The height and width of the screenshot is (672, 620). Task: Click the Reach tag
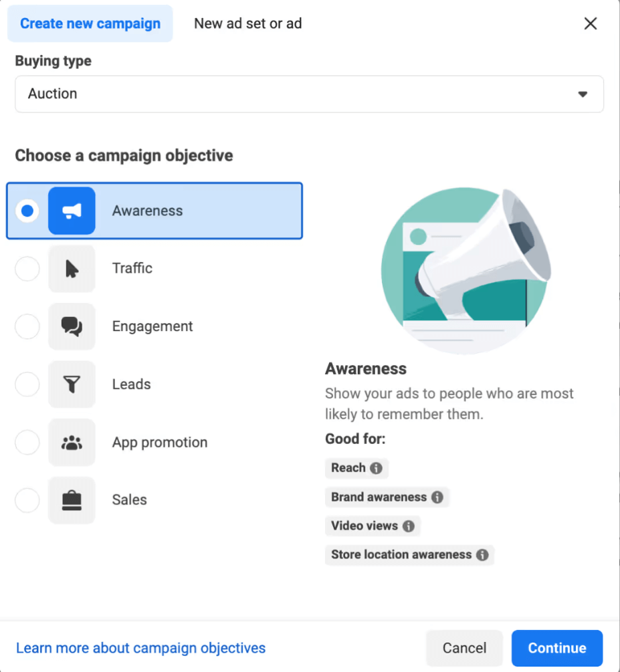[x=356, y=468]
